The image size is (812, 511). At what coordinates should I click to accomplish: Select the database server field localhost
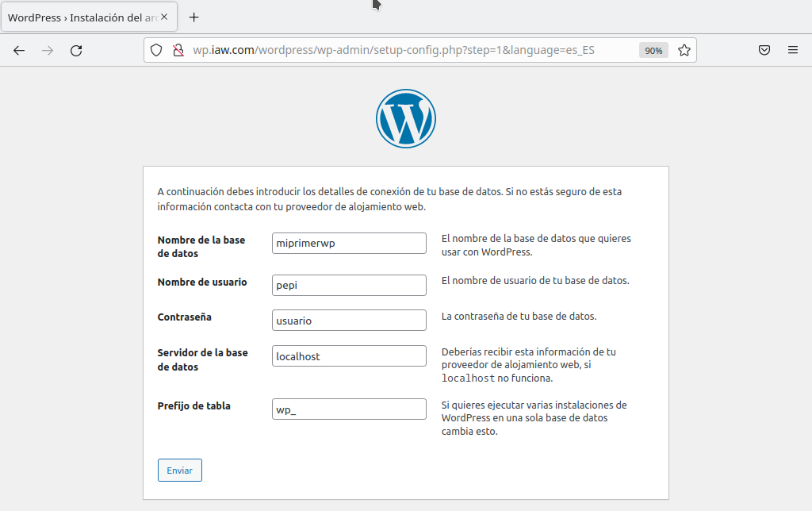(x=349, y=356)
